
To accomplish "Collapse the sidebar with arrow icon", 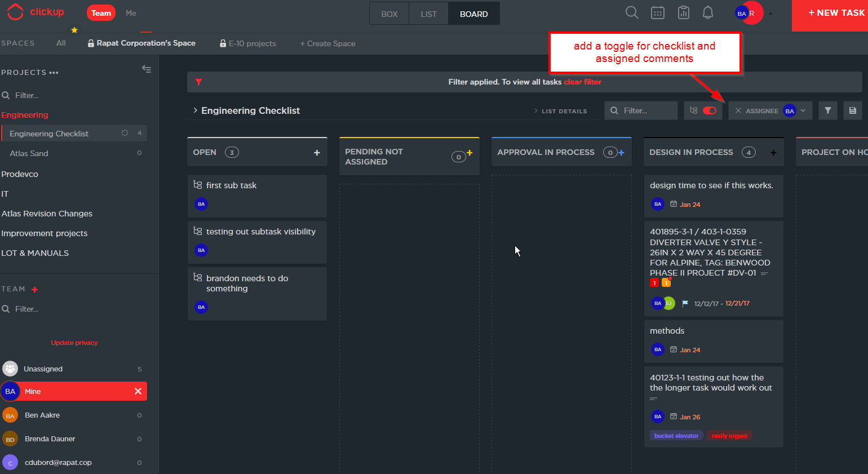I will 147,69.
